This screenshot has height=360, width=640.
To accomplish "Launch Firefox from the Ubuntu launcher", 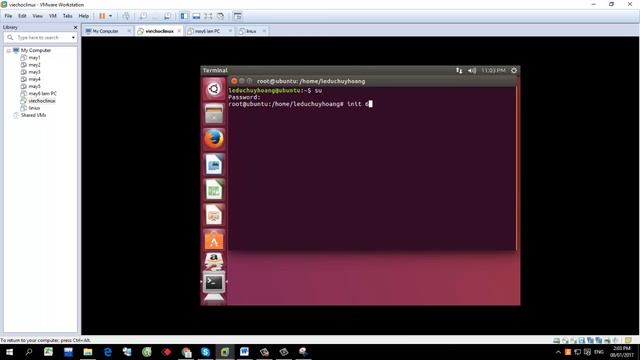I will 213,139.
